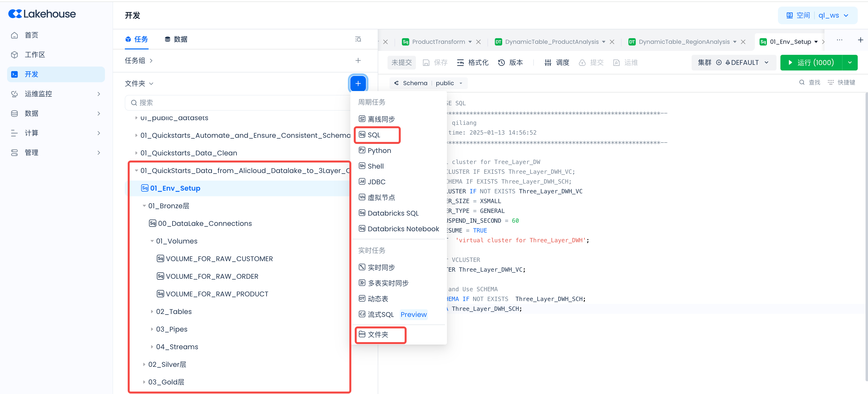This screenshot has height=394, width=868.
Task: Click the find (查找) magnifier icon
Action: click(802, 82)
